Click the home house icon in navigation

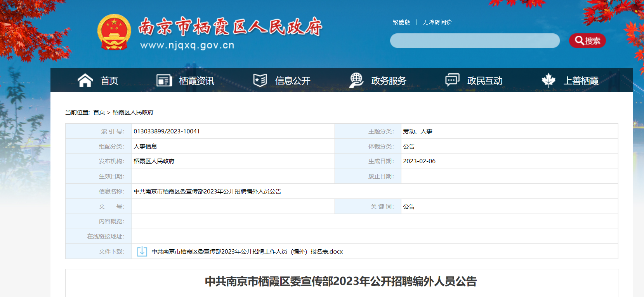[85, 80]
